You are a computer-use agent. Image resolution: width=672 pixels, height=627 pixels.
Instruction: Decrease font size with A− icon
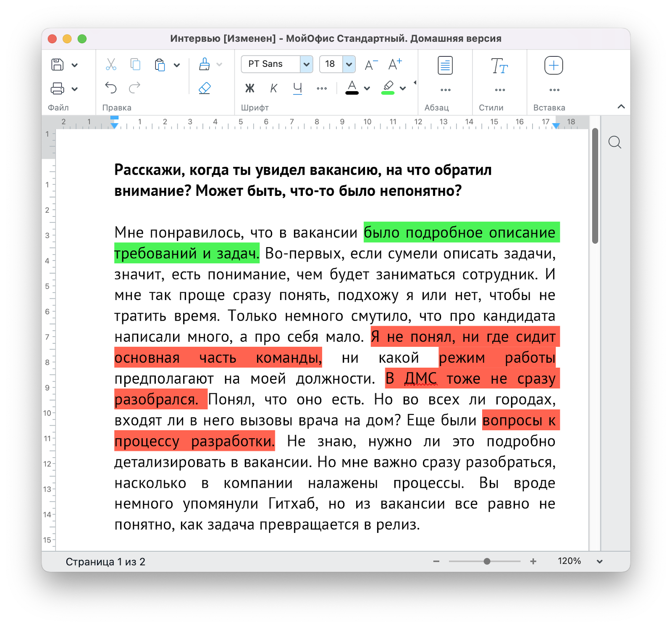point(371,64)
